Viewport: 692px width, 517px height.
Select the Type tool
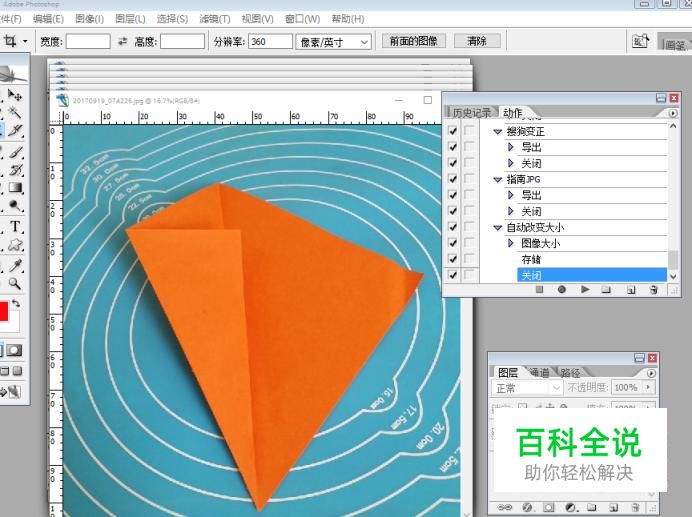point(15,226)
